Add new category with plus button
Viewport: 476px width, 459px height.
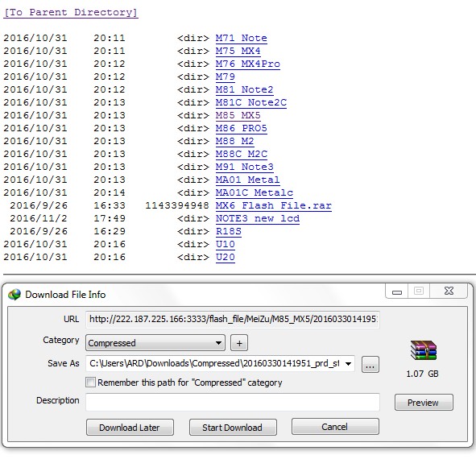coord(239,343)
